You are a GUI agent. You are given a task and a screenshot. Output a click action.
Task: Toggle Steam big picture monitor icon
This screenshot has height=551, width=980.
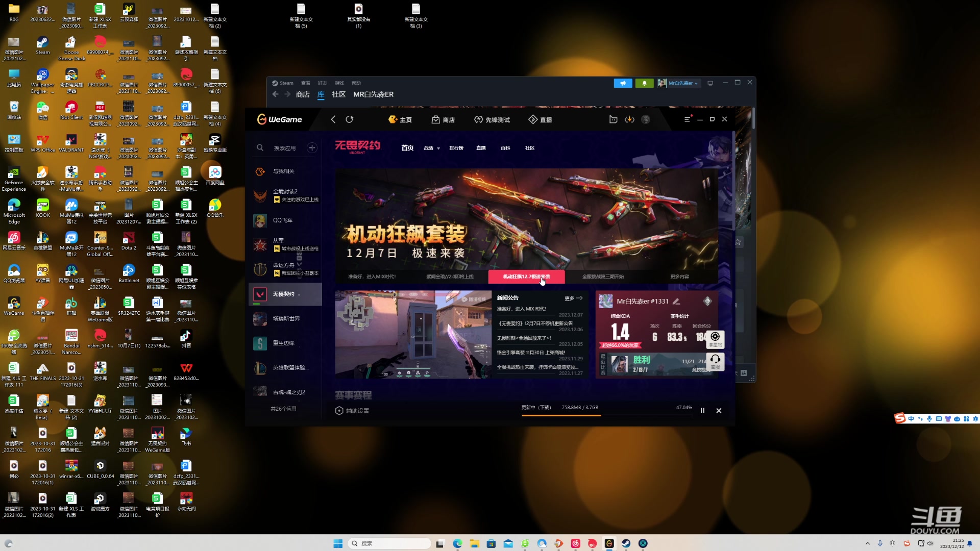click(x=710, y=83)
